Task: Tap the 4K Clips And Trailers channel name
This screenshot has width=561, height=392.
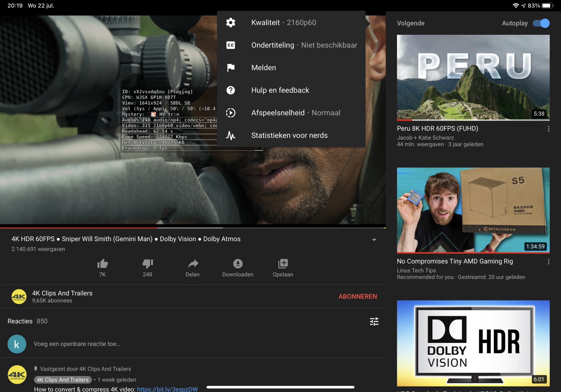Action: [62, 293]
